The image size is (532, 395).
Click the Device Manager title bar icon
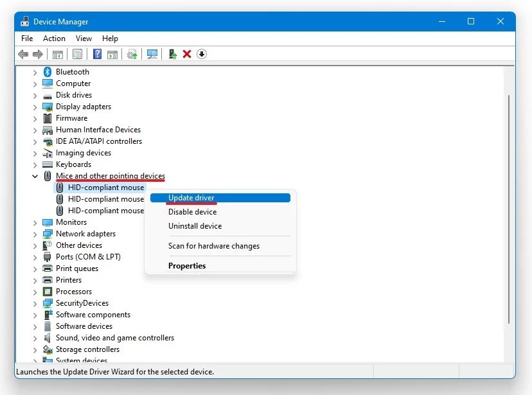(24, 21)
